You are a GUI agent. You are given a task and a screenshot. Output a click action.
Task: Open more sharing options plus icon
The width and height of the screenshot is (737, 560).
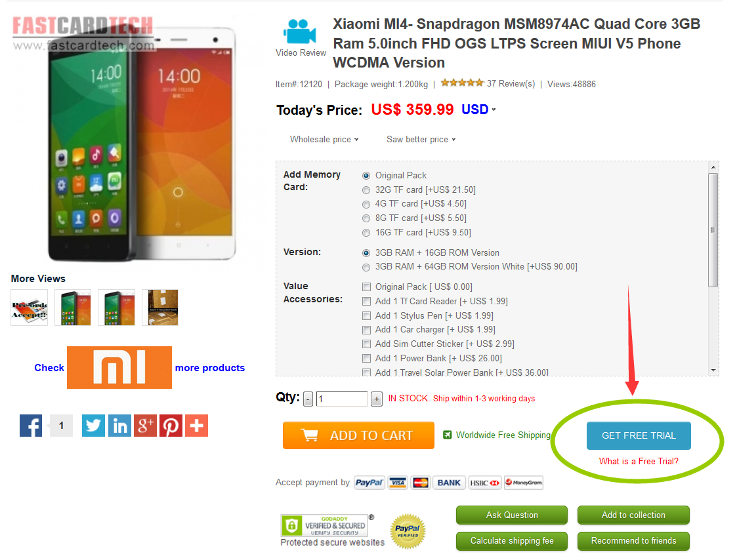196,426
